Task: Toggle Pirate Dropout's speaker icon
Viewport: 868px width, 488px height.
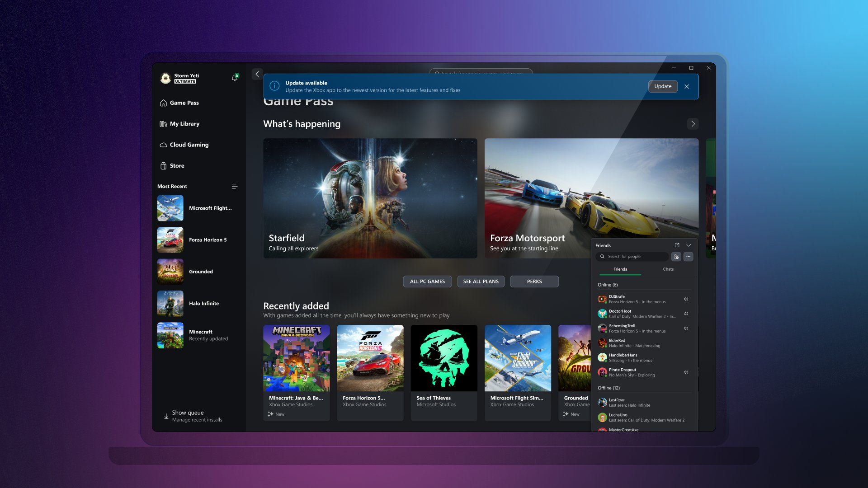Action: (686, 372)
